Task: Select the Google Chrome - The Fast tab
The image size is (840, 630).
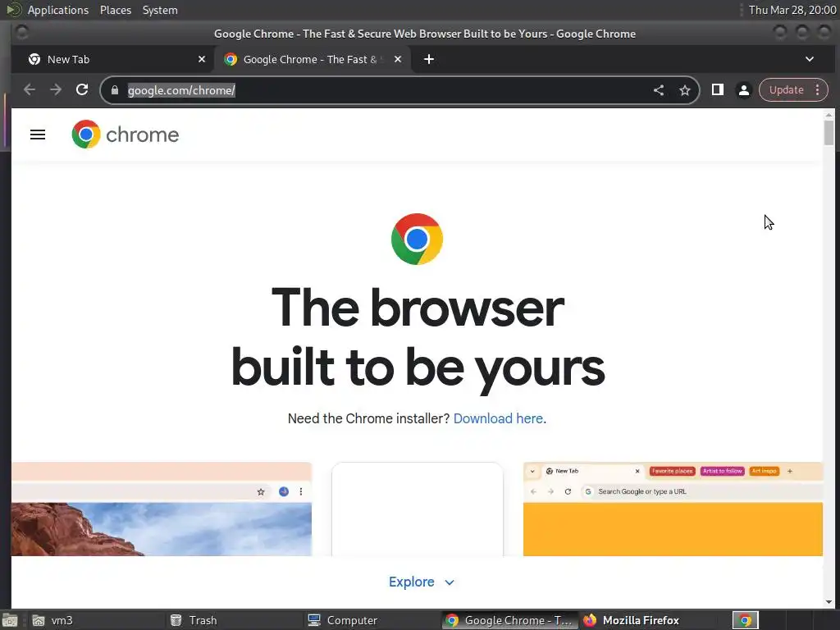Action: [x=313, y=59]
